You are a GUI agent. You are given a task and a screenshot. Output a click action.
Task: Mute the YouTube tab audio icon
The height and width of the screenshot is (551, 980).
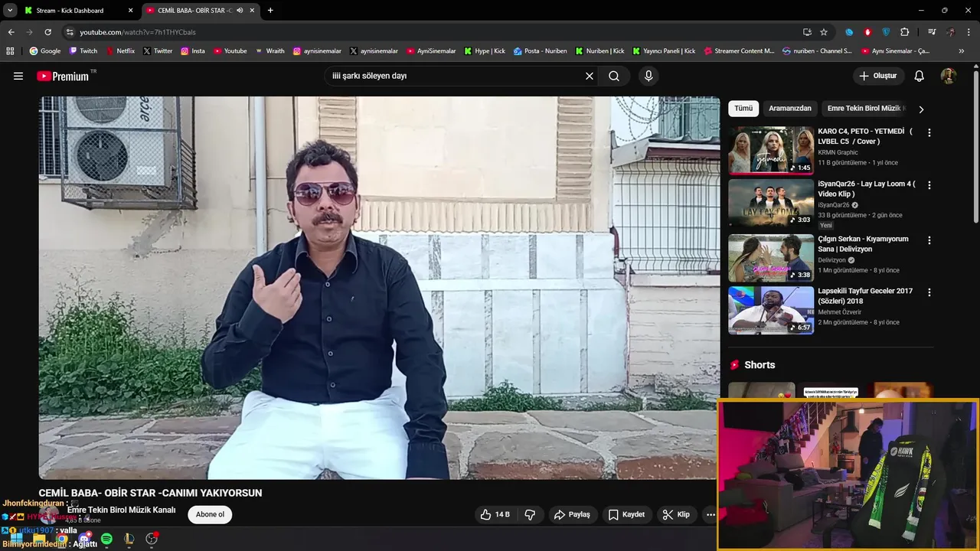[240, 11]
